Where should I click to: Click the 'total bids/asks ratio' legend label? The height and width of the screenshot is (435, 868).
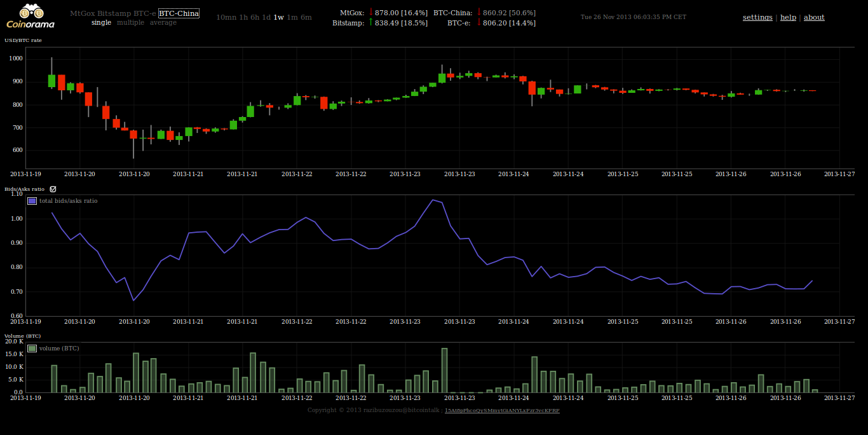(x=69, y=201)
